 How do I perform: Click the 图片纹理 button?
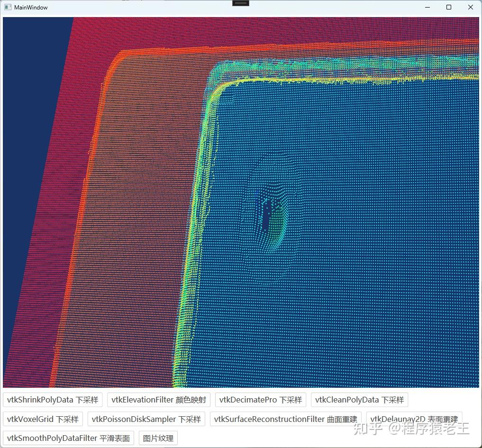(157, 438)
